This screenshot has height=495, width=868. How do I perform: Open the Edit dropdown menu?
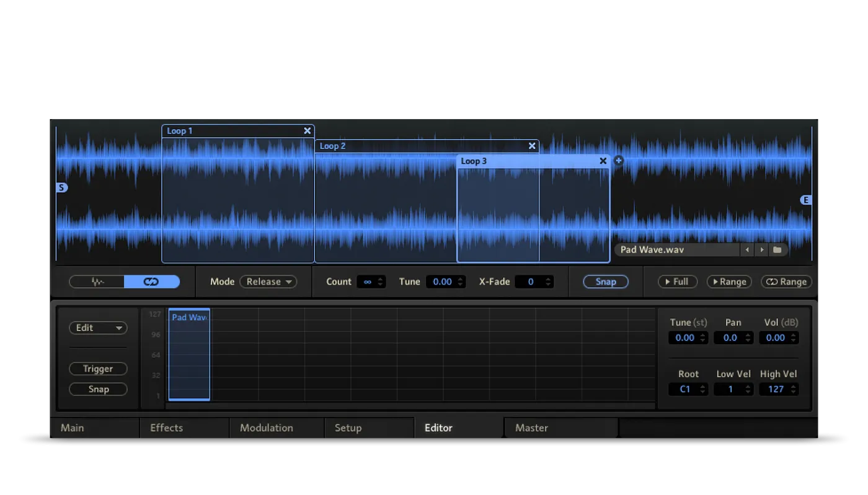[98, 328]
